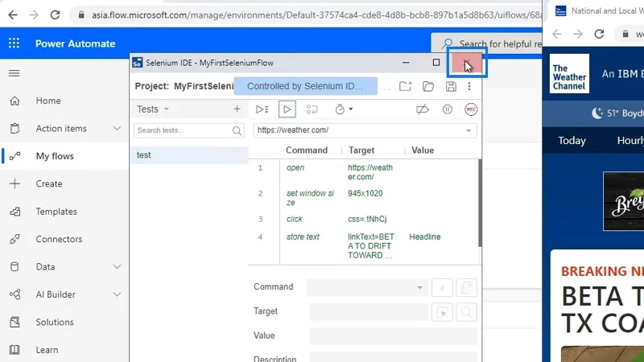The height and width of the screenshot is (362, 644).
Task: Collapse the Power Automate navigation hamburger menu
Action: tap(14, 73)
